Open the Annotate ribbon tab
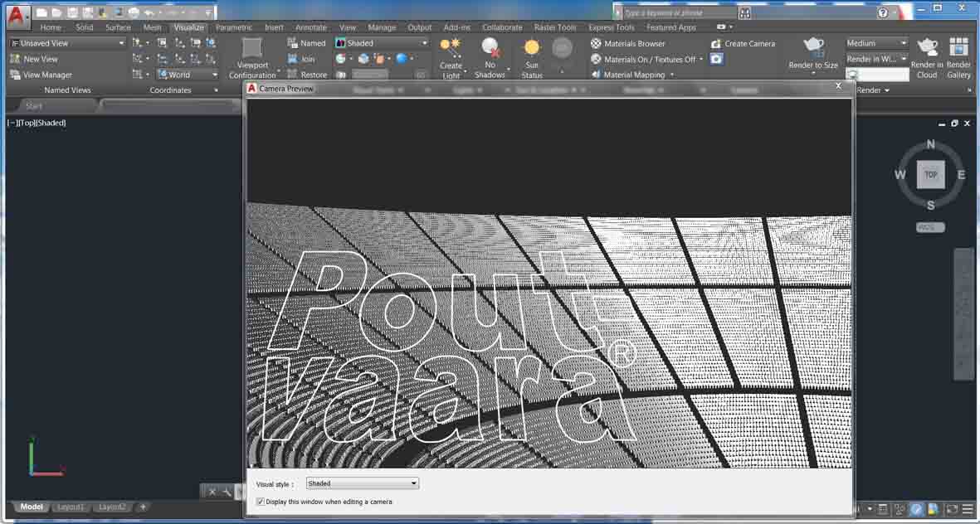The image size is (980, 524). coord(311,27)
